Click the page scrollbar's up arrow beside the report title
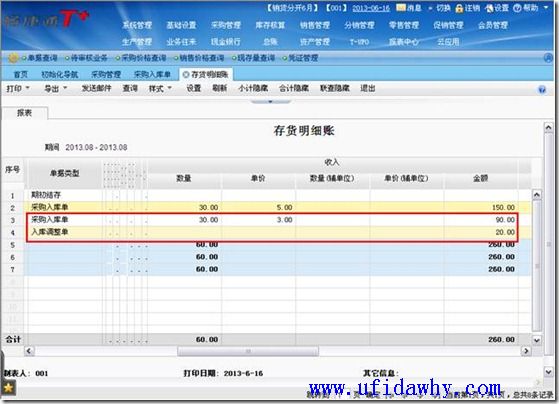The image size is (559, 404). click(x=548, y=127)
